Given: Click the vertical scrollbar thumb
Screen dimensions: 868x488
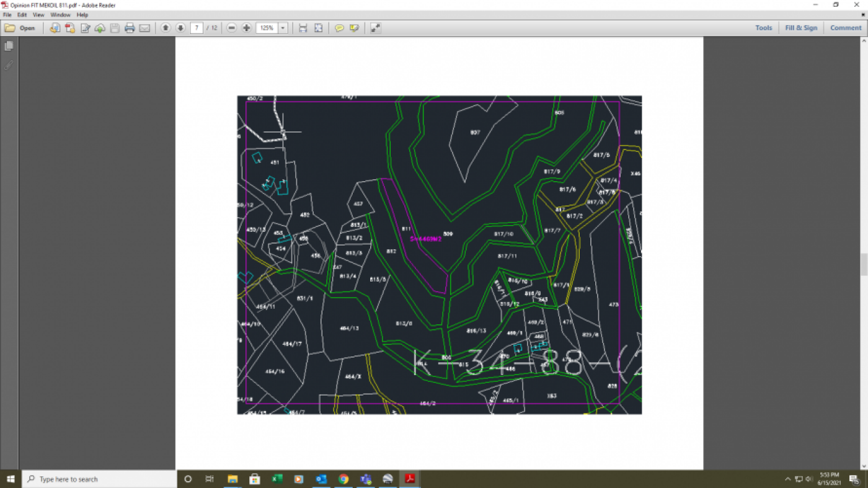Looking at the screenshot, I should pos(863,264).
